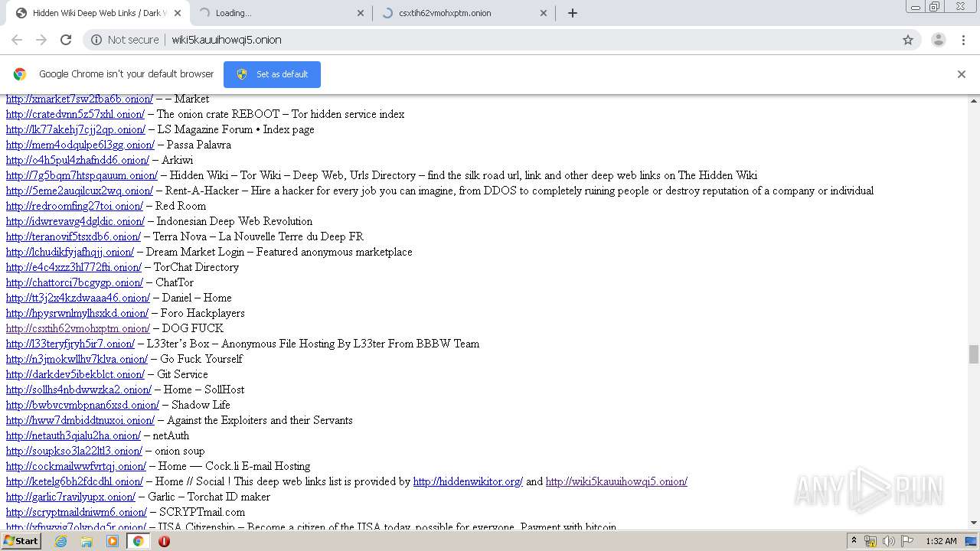Open media player taskbar icon
The height and width of the screenshot is (551, 980).
113,541
